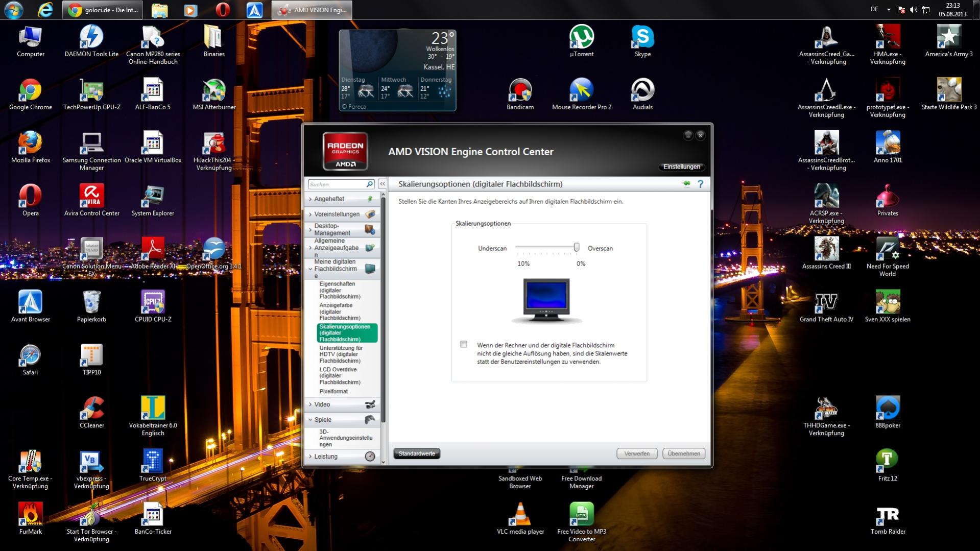980x551 pixels.
Task: Click the Radeon Graphics AMD logo
Action: (x=345, y=151)
